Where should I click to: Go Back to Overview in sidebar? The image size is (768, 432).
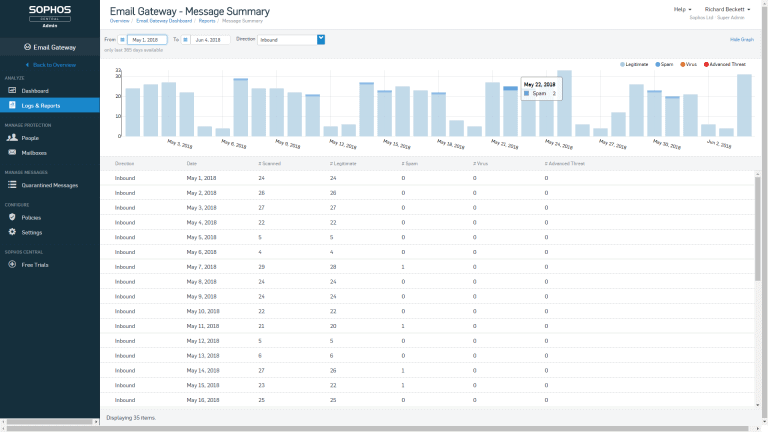pyautogui.click(x=50, y=65)
